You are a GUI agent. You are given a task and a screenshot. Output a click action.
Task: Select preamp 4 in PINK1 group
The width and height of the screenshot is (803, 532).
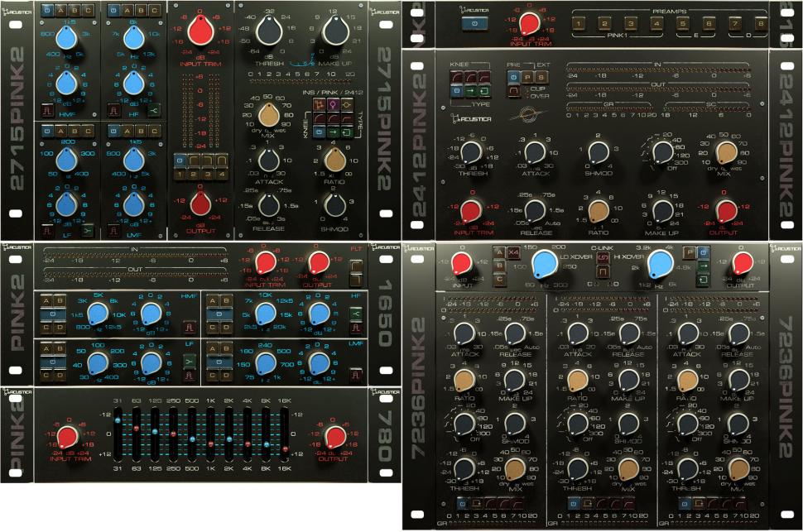click(x=656, y=23)
